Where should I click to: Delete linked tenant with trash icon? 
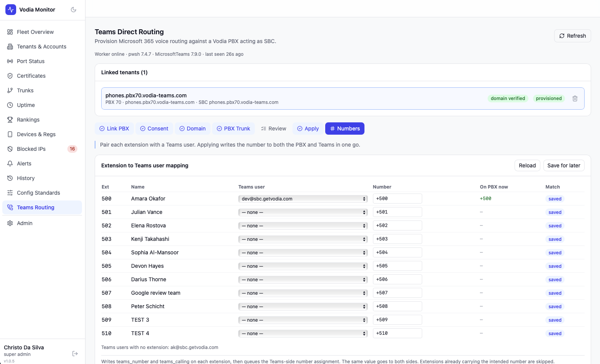tap(575, 99)
